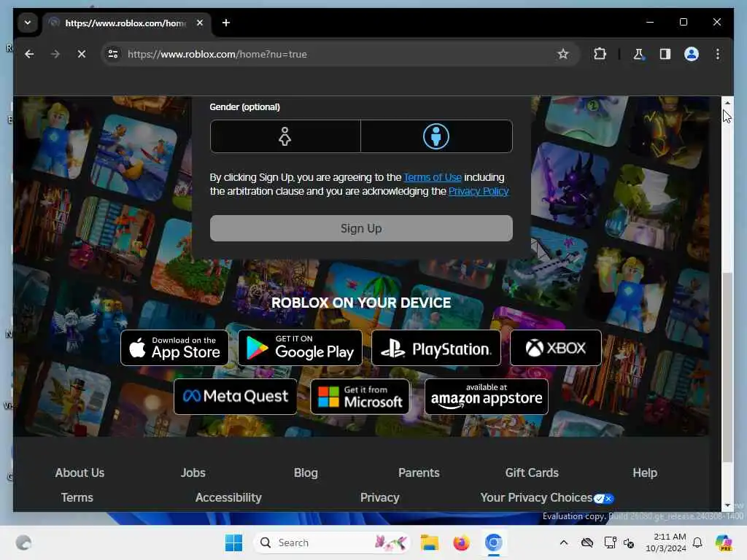The width and height of the screenshot is (747, 560).
Task: Launch Firefox from the taskbar
Action: (x=461, y=542)
